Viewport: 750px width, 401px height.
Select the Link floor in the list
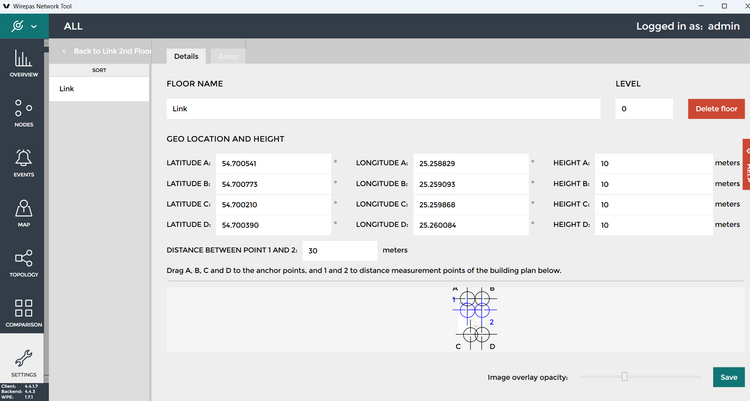(x=99, y=89)
